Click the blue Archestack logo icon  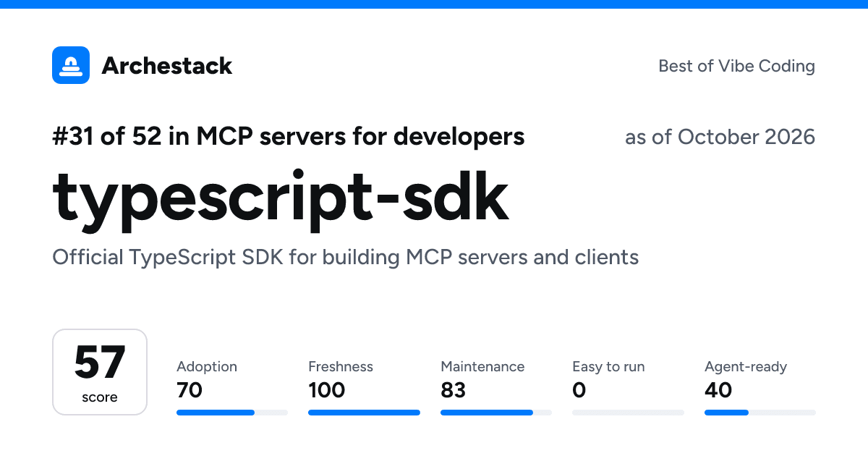click(71, 65)
